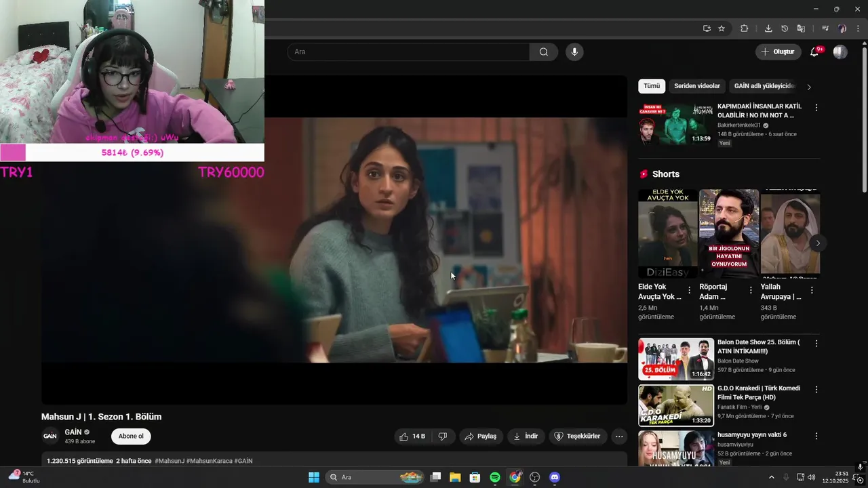Viewport: 868px width, 488px height.
Task: Open the #MahsunKaraca hashtag link
Action: pos(210,461)
